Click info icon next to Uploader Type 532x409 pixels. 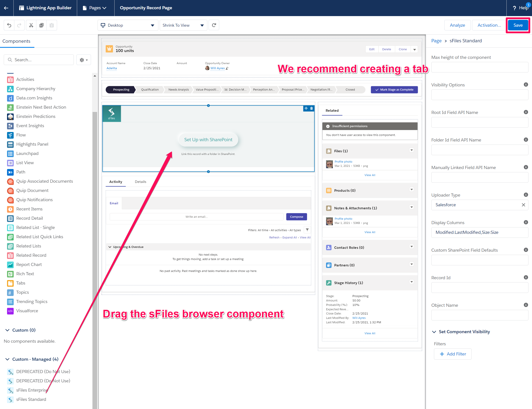tap(526, 195)
